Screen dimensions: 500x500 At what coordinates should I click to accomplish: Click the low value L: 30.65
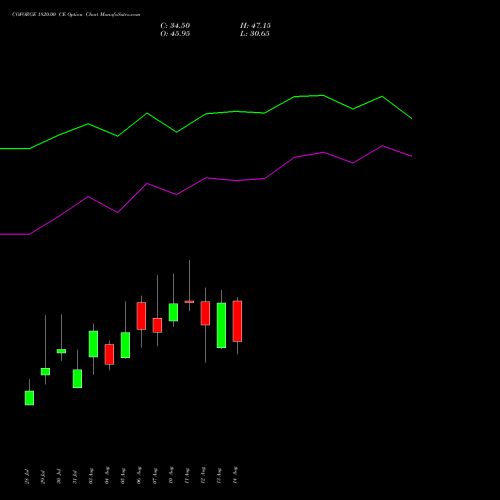point(255,34)
